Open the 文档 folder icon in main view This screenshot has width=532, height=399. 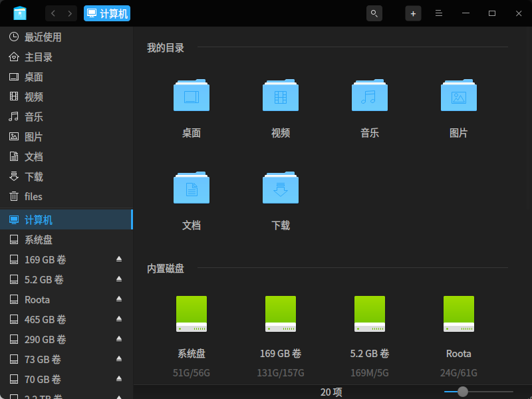click(x=192, y=188)
